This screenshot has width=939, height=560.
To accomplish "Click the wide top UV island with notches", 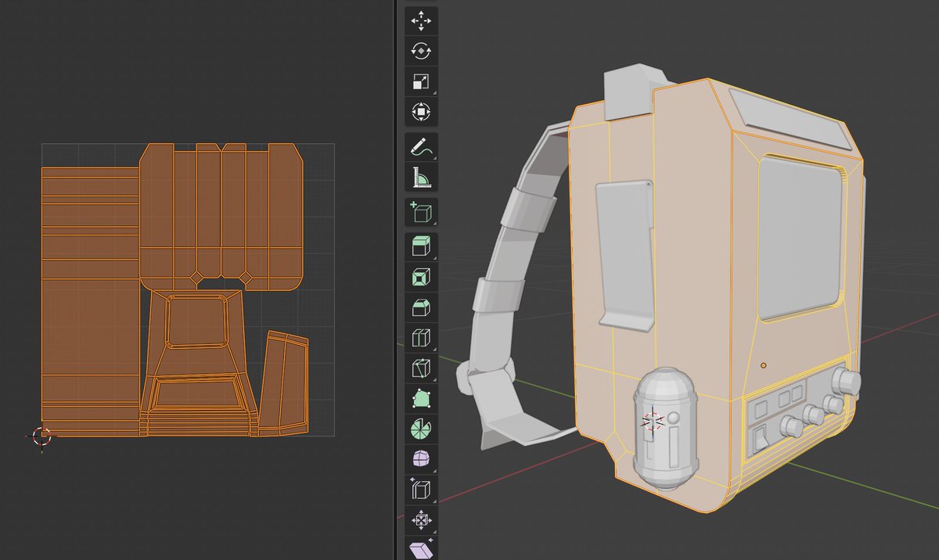I will coord(221,216).
